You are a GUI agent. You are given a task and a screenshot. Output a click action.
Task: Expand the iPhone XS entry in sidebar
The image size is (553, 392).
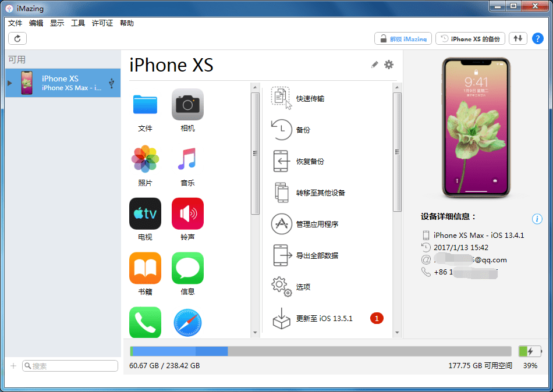click(x=9, y=83)
